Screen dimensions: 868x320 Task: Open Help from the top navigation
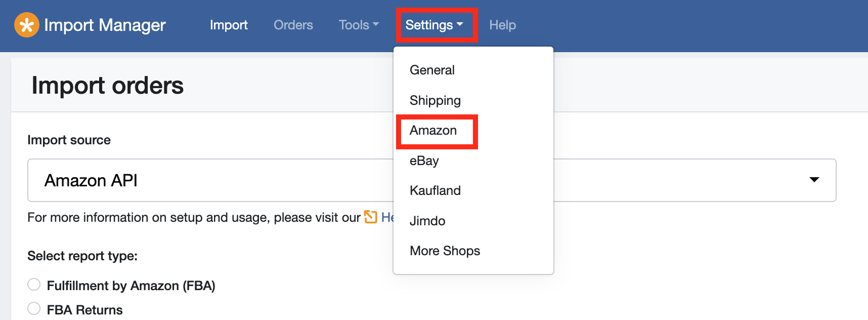point(502,25)
